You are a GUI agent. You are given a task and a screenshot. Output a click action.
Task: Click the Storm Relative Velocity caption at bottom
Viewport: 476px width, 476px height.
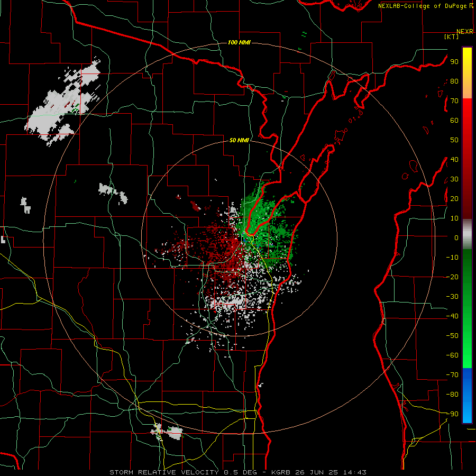(x=237, y=472)
